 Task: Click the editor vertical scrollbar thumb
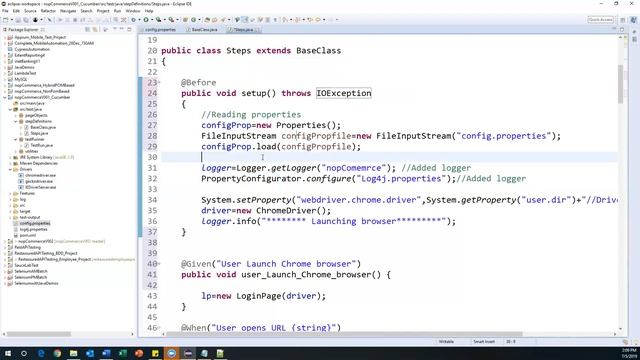pos(620,84)
